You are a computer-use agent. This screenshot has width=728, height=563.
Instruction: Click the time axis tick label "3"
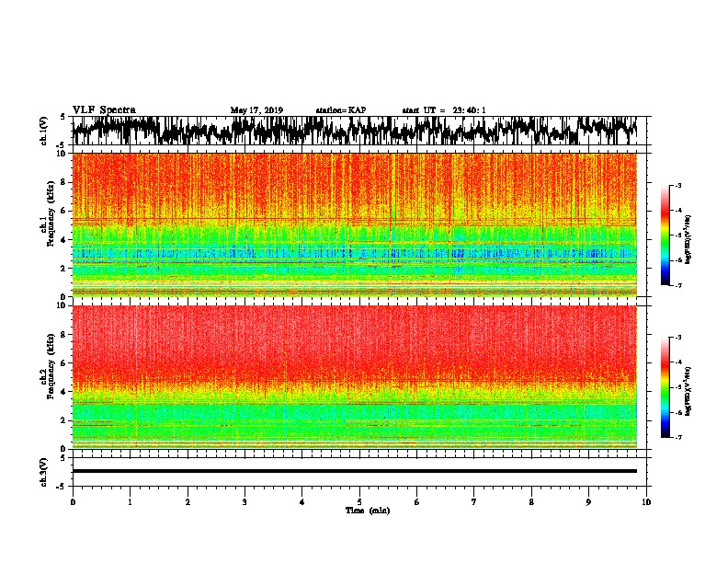click(245, 502)
